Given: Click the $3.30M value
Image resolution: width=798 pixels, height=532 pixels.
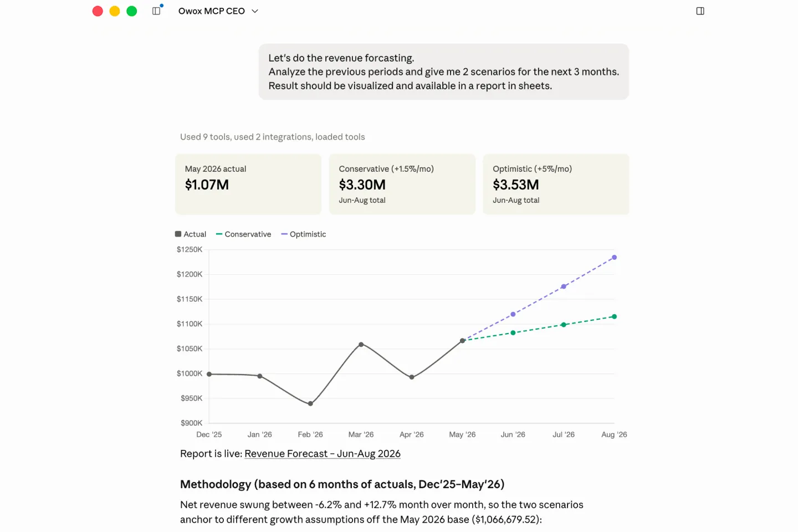Looking at the screenshot, I should click(362, 185).
